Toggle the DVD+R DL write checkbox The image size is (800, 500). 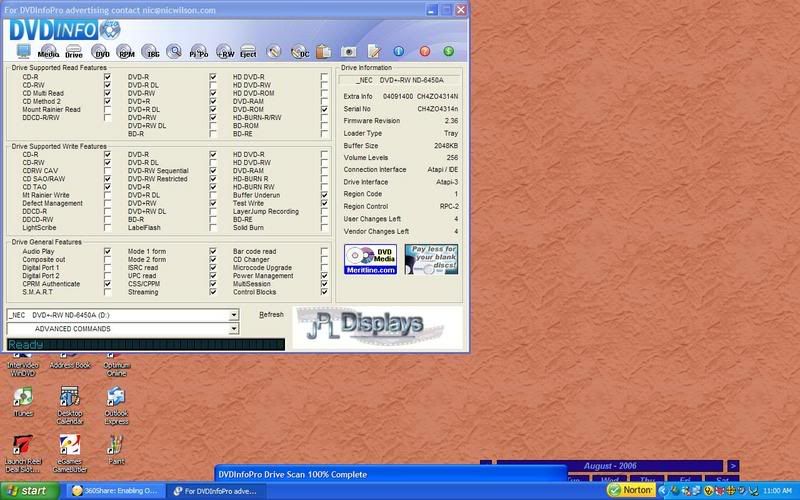click(x=213, y=195)
